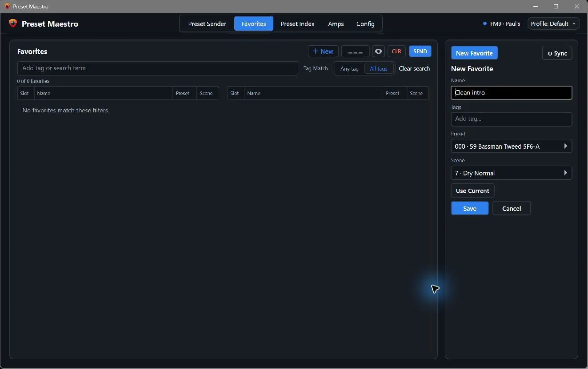Add a favorite with the + New button

[323, 52]
